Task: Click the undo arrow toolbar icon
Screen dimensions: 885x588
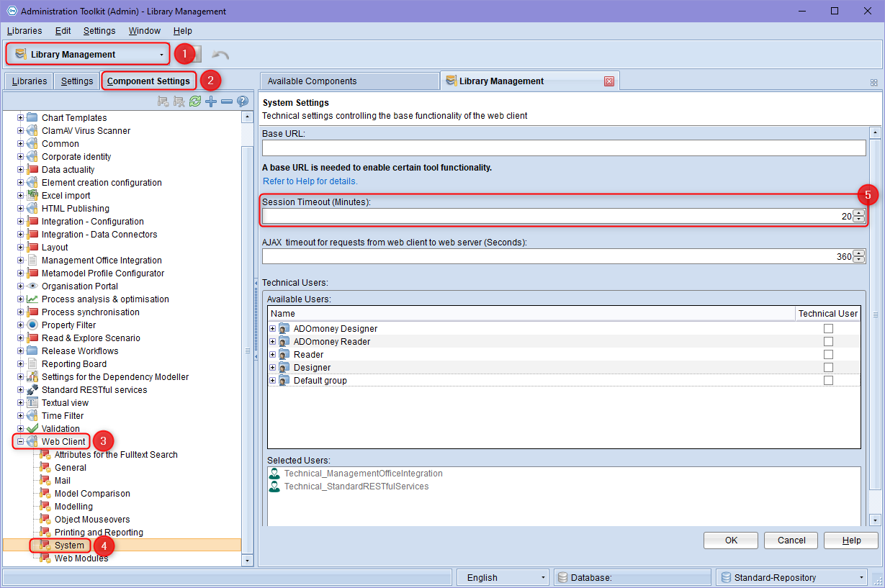Action: [221, 55]
